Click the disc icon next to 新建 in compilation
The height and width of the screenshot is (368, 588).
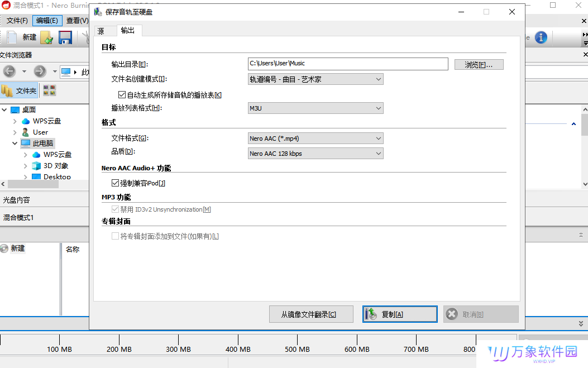4,248
